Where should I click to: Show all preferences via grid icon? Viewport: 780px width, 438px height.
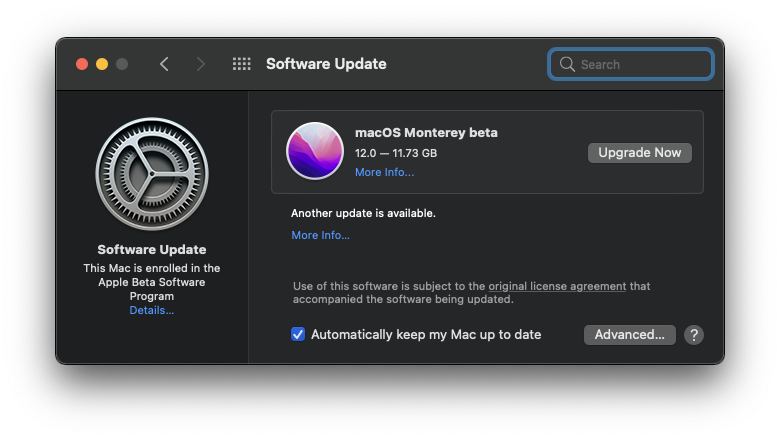pos(241,64)
